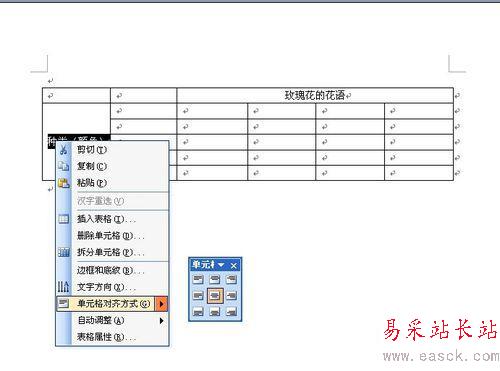Choose the Insert Table icon beside 插入表格(I)

tap(64, 219)
